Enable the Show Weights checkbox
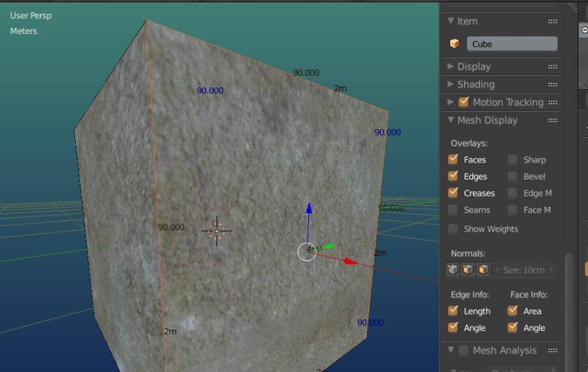The height and width of the screenshot is (372, 588). click(x=453, y=229)
